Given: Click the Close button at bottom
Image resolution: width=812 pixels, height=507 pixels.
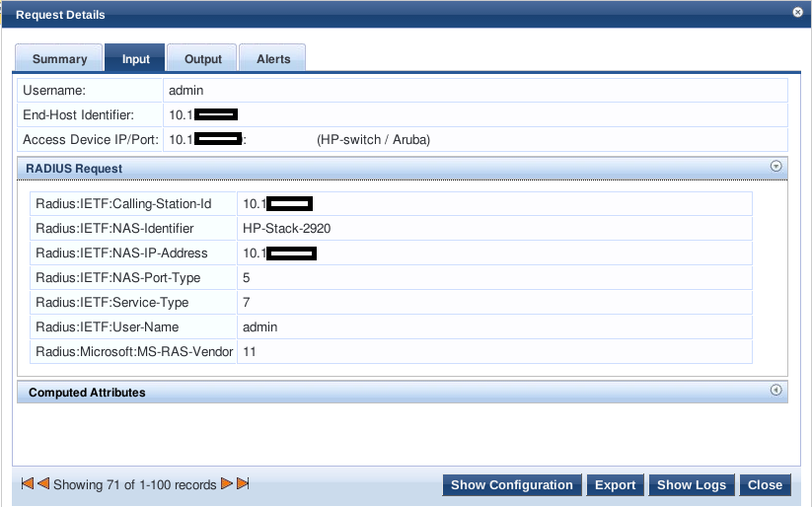Looking at the screenshot, I should click(x=765, y=484).
